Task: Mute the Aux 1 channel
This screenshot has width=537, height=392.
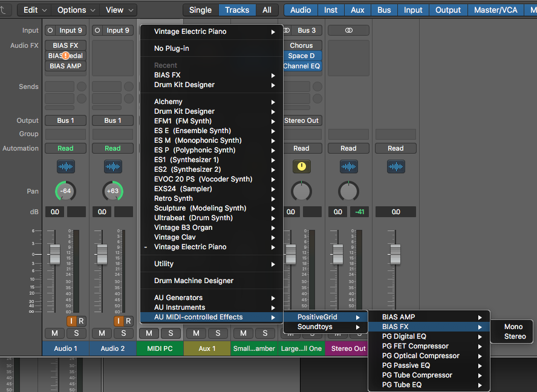Action: coord(197,333)
